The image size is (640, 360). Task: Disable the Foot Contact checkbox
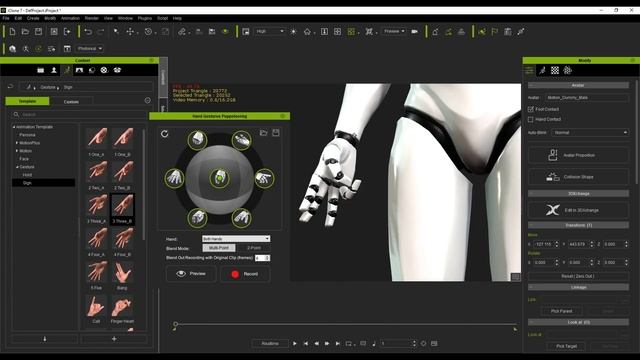point(531,109)
